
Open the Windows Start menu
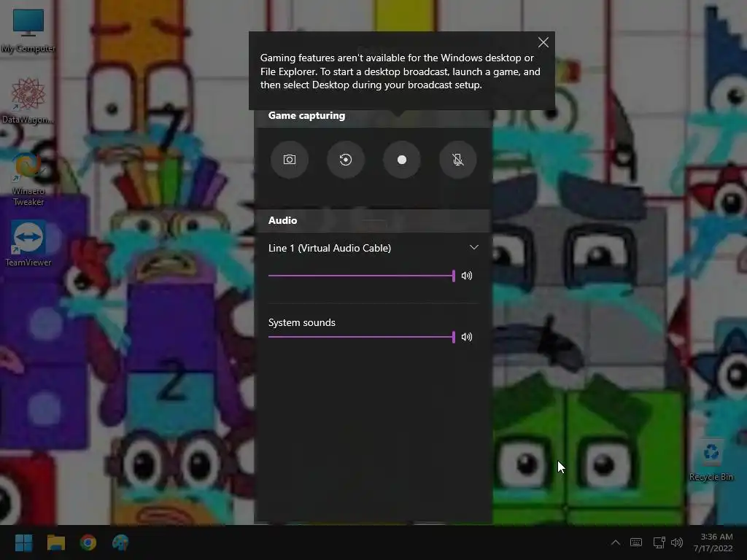click(23, 542)
